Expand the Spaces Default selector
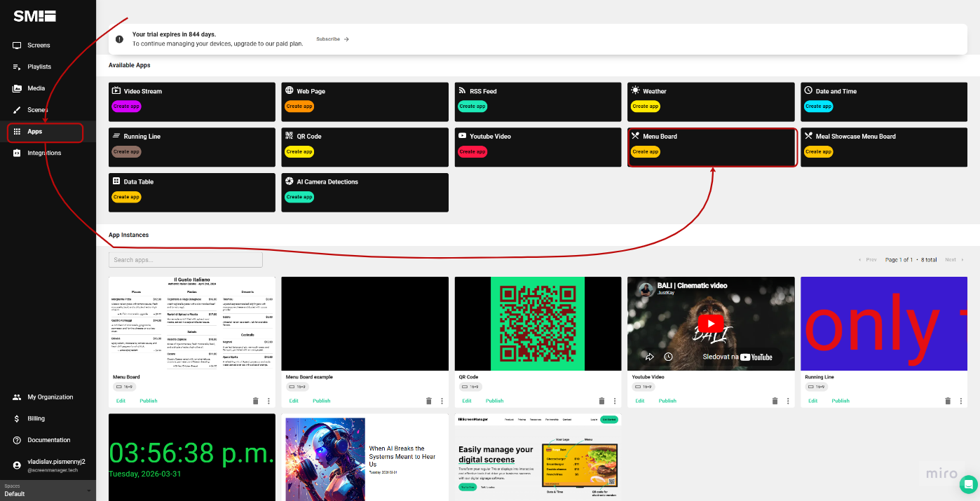This screenshot has height=501, width=980. 48,490
